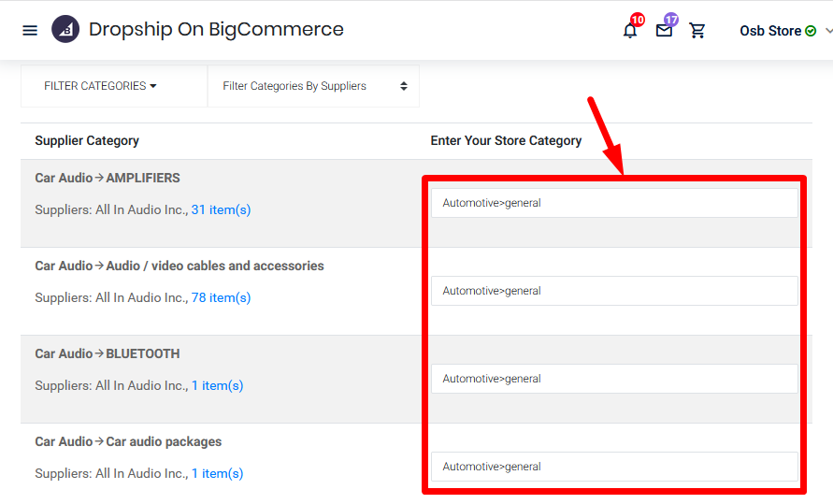
Task: Open 1 item(s) link for BLUETOOTH
Action: [x=217, y=385]
